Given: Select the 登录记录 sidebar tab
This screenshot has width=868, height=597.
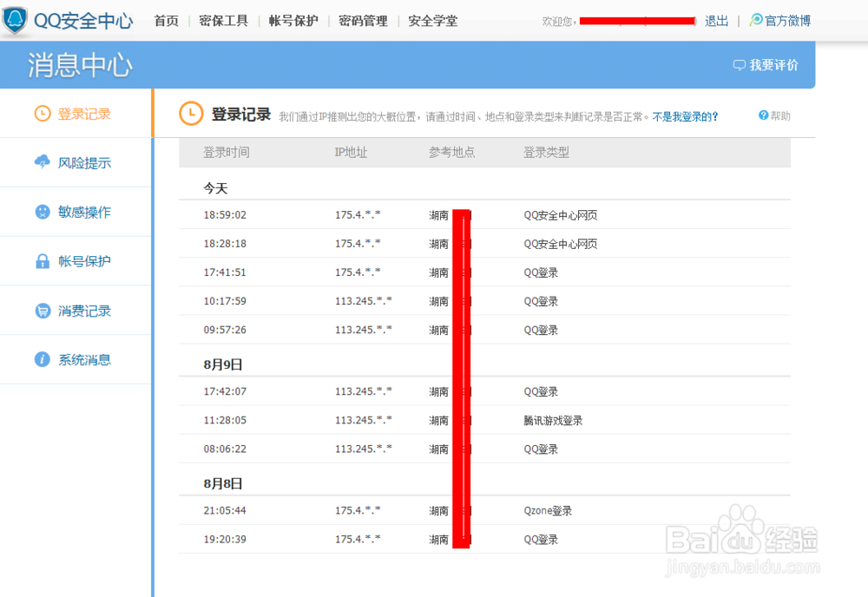Looking at the screenshot, I should click(76, 114).
